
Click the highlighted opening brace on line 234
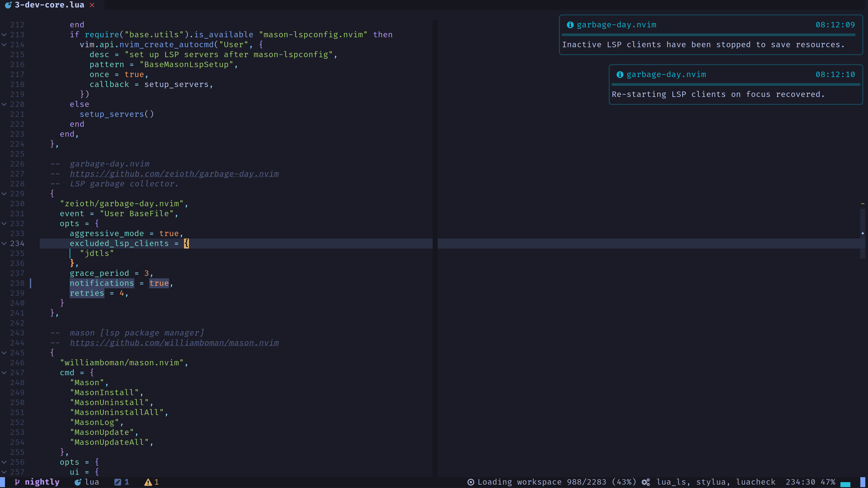point(186,244)
